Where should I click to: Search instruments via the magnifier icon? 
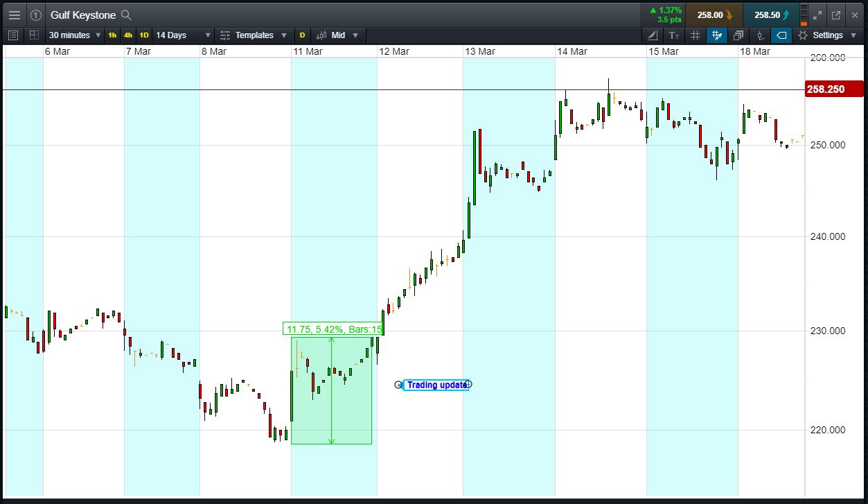[x=126, y=15]
